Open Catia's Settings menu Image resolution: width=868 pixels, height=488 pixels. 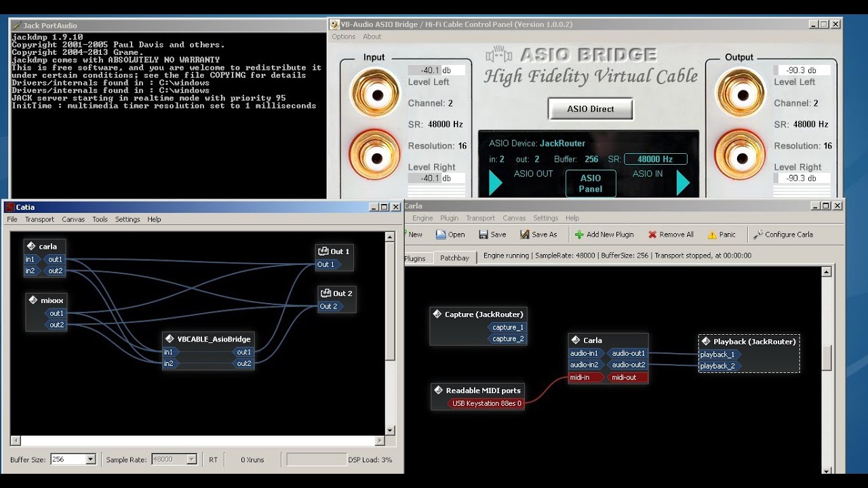coord(127,220)
